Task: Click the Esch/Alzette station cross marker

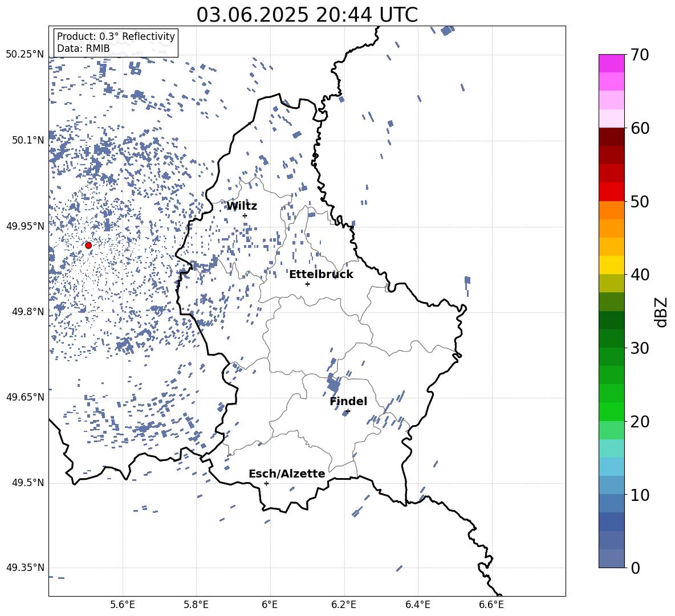Action: click(x=266, y=483)
